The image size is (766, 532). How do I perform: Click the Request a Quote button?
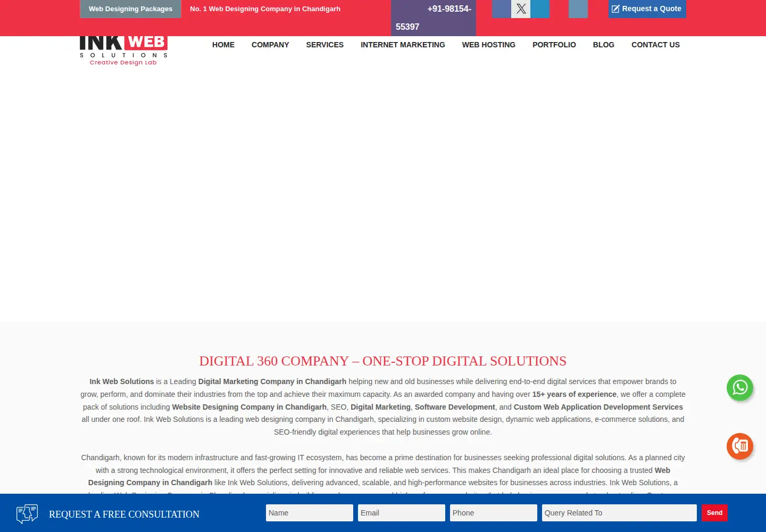click(x=647, y=9)
